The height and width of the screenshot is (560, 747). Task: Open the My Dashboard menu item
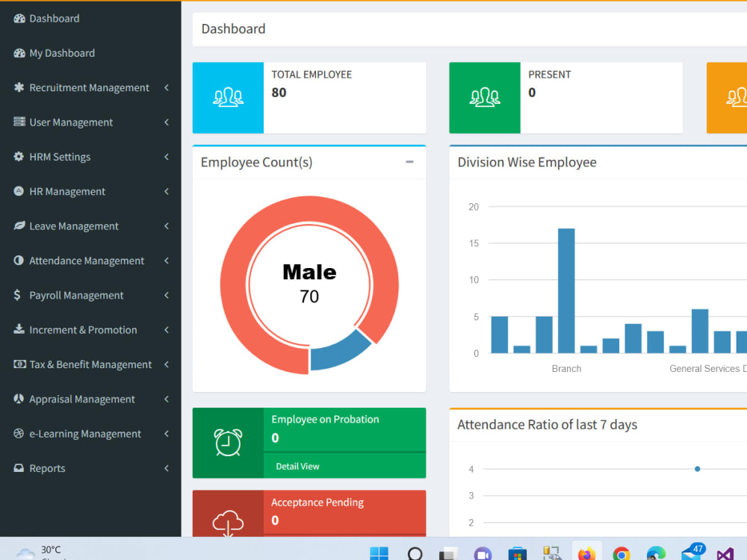(90, 53)
